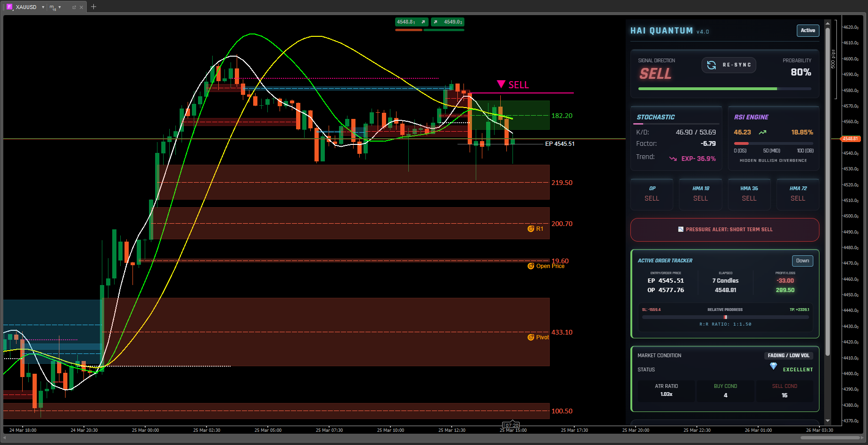Add a new chart tab
Viewport: 868px width, 445px height.
point(93,7)
